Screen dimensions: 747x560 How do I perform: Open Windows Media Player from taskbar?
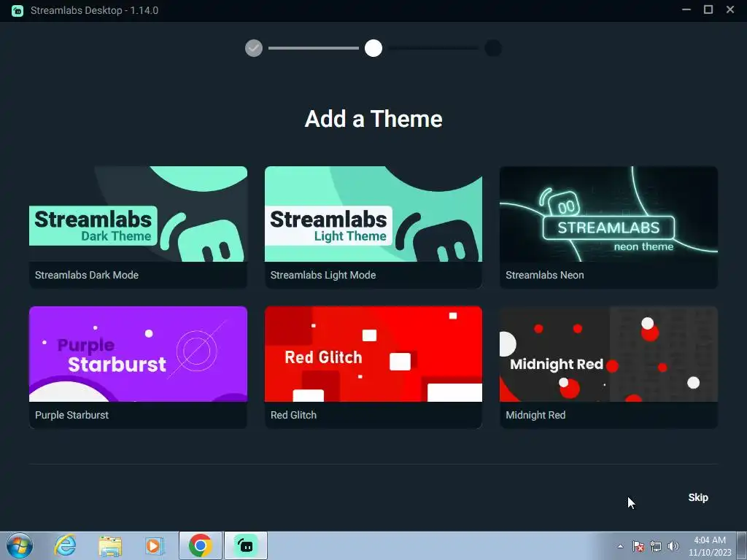155,545
